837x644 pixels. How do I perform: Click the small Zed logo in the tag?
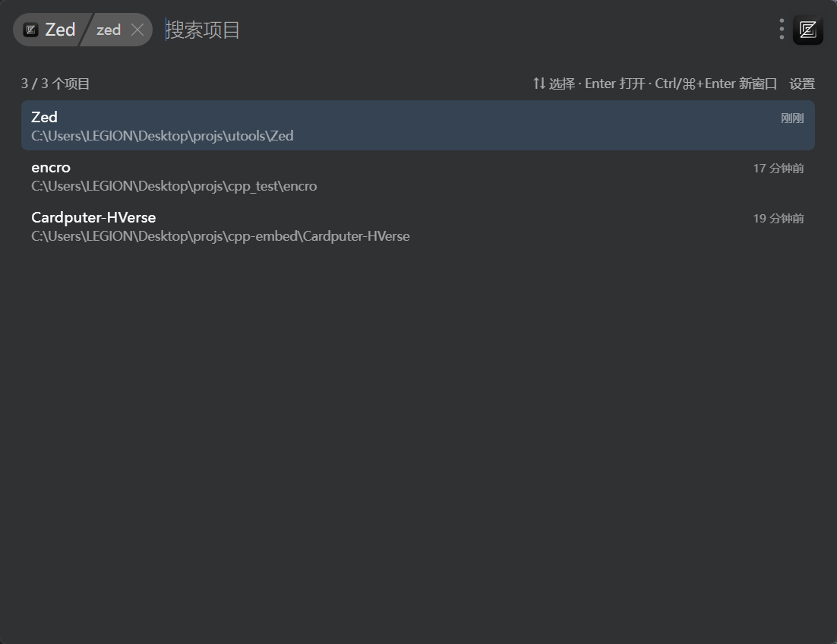(30, 30)
